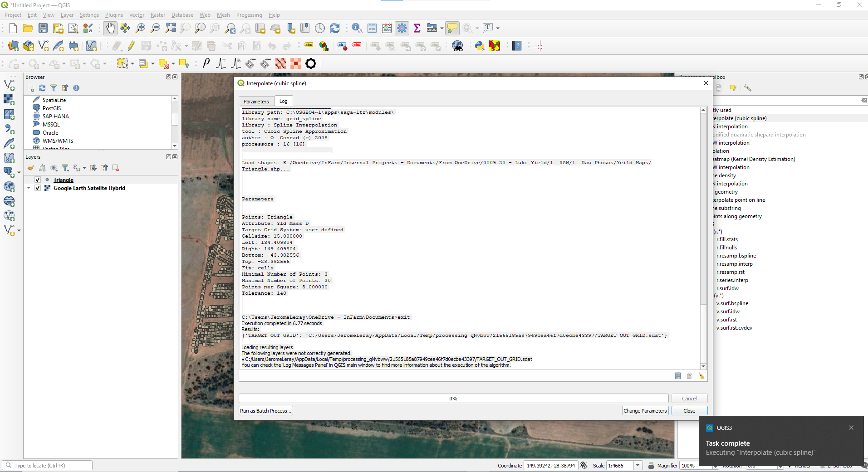
Task: Close the Browser panel
Action: coord(175,77)
